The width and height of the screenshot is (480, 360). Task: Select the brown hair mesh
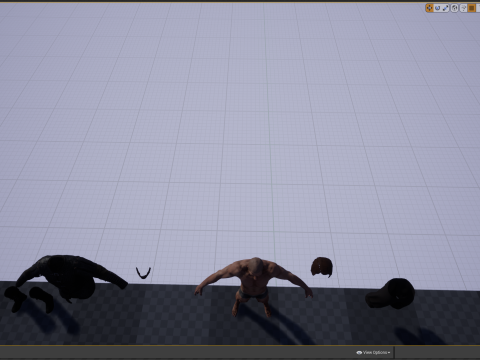(322, 267)
